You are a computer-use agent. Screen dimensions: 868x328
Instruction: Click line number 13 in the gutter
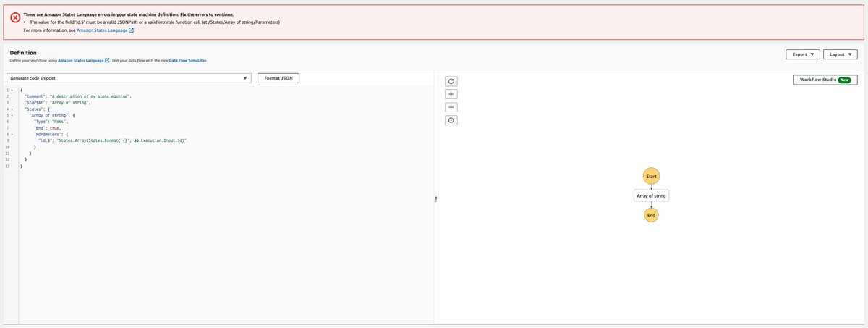point(7,167)
